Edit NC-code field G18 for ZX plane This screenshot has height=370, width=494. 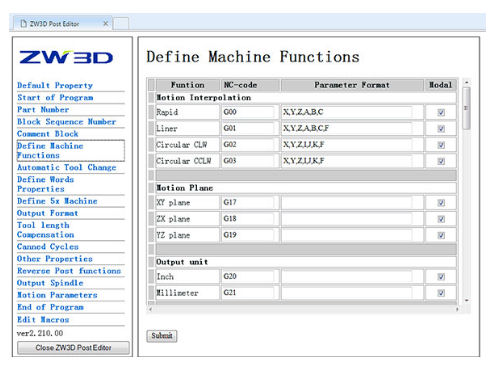248,219
